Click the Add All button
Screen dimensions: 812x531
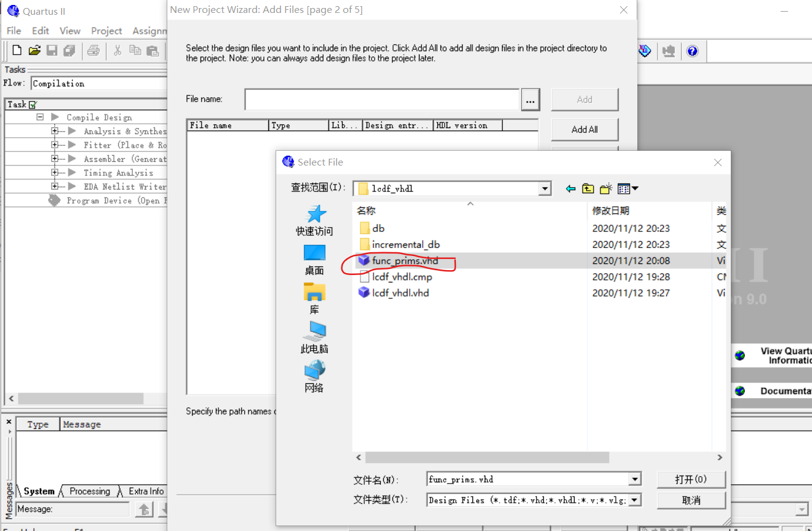[x=584, y=130]
